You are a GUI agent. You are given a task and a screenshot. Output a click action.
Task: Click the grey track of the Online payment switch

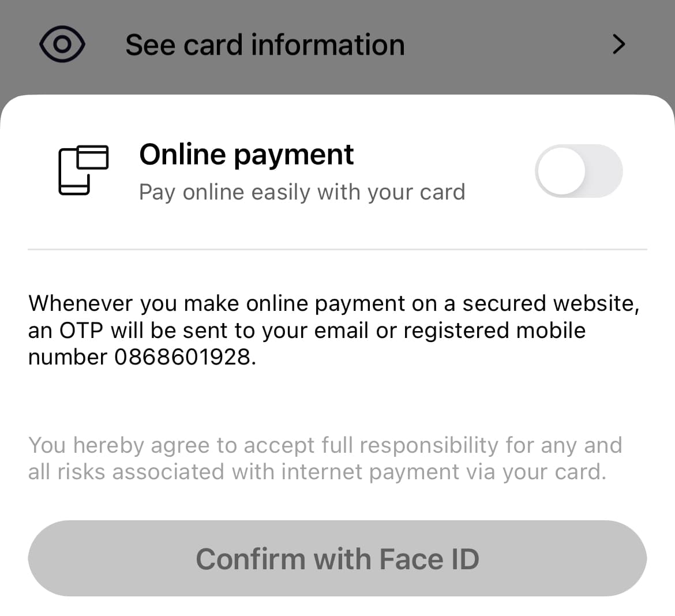[x=606, y=171]
